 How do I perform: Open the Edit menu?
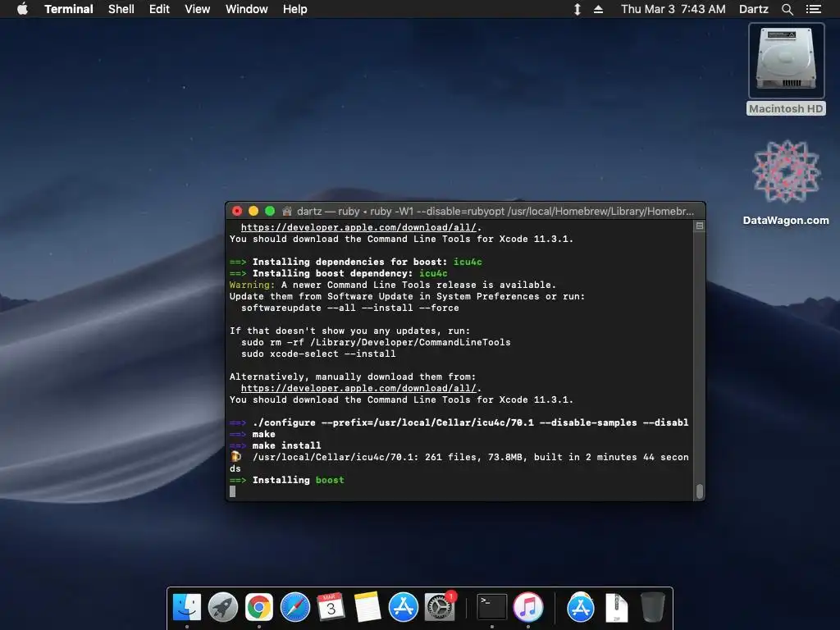(159, 9)
